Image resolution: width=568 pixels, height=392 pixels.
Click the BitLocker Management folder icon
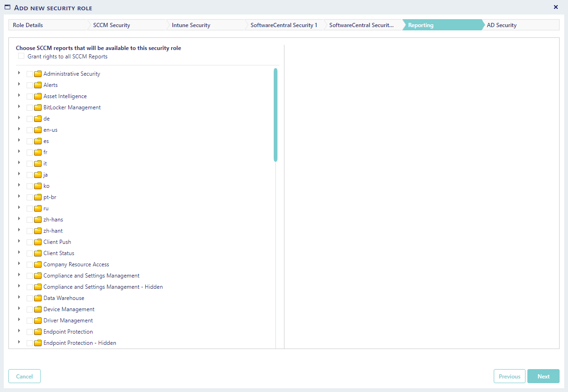pos(38,107)
